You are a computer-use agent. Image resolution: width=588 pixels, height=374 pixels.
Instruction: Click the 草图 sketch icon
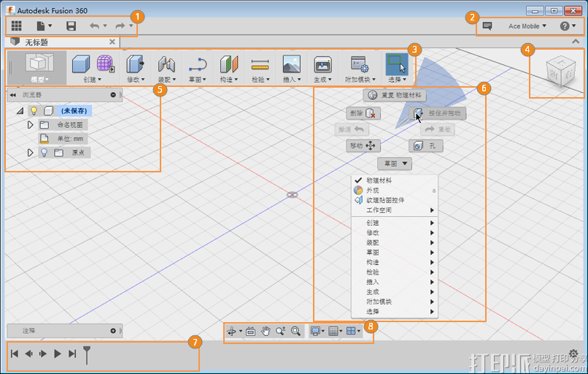coord(198,64)
